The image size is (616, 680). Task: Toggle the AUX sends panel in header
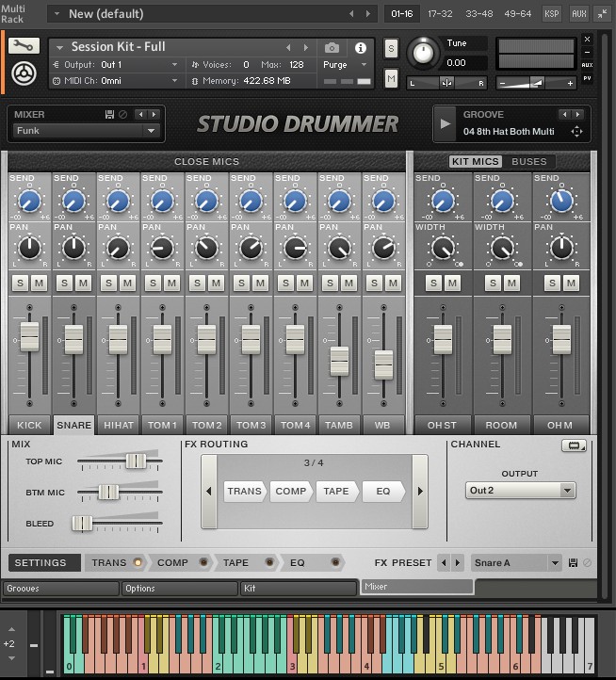pos(578,14)
